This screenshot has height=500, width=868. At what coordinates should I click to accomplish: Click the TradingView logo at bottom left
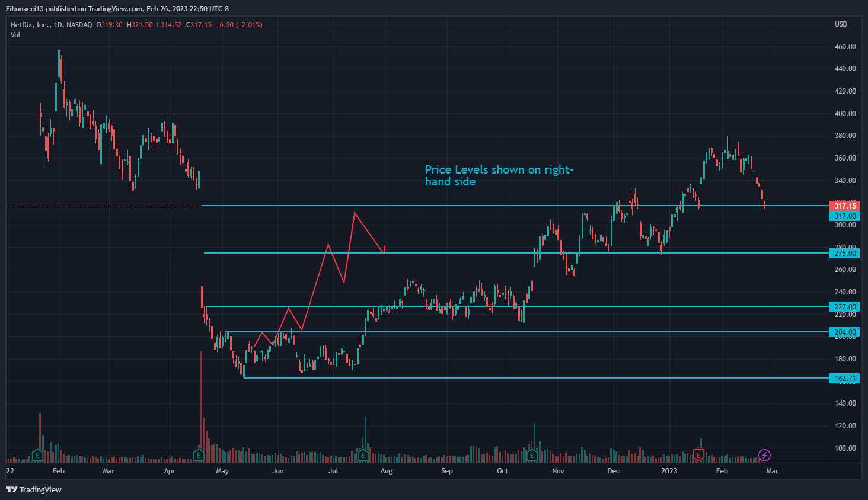(34, 489)
